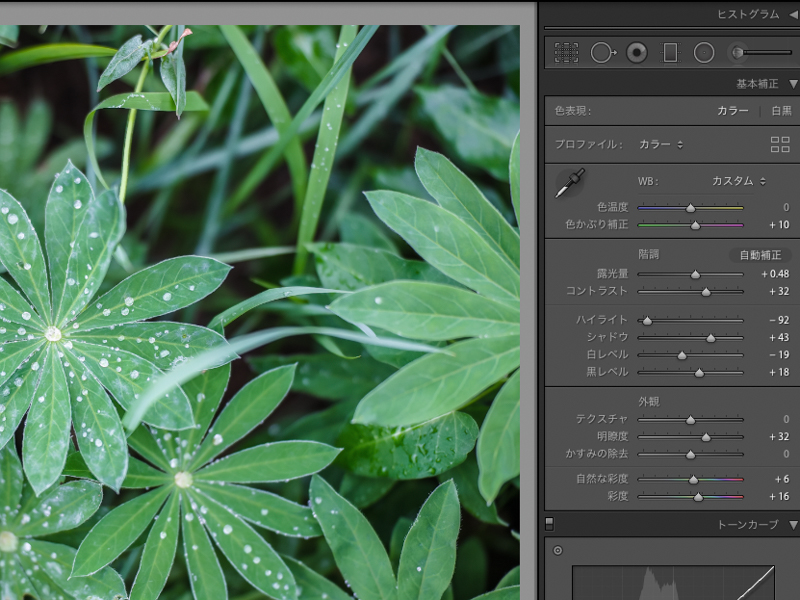
Task: Click the 明瞭度 value +32
Action: tap(779, 437)
